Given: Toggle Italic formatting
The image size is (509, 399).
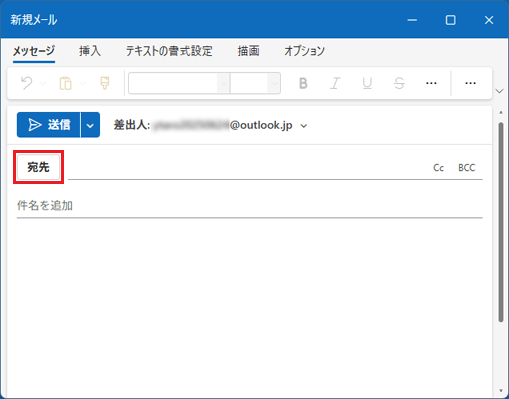Looking at the screenshot, I should 335,83.
